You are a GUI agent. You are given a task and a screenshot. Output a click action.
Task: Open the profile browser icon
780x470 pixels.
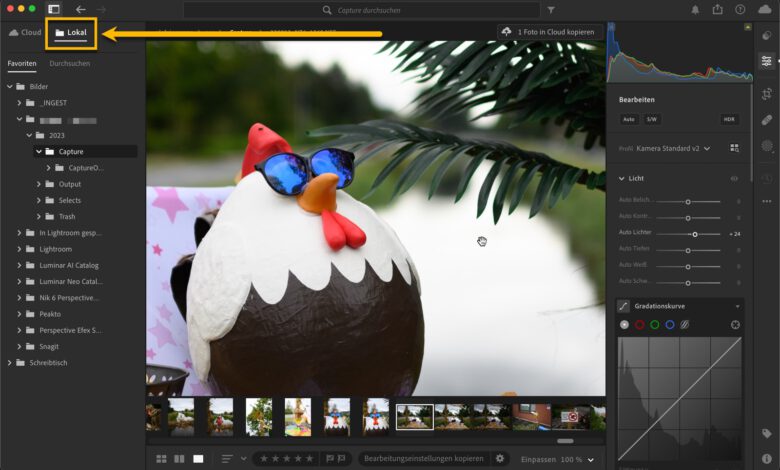734,148
